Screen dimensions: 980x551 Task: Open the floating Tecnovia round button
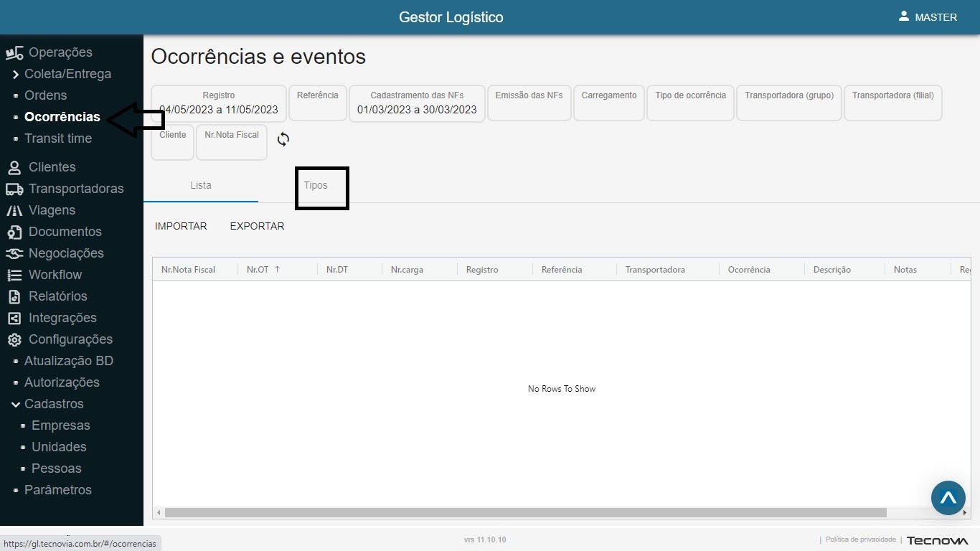pos(948,498)
